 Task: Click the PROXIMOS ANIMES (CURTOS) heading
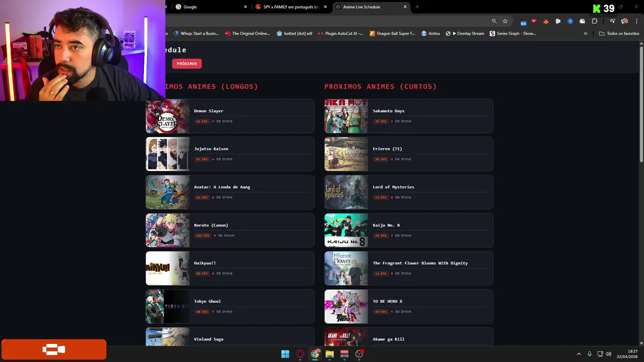click(380, 86)
